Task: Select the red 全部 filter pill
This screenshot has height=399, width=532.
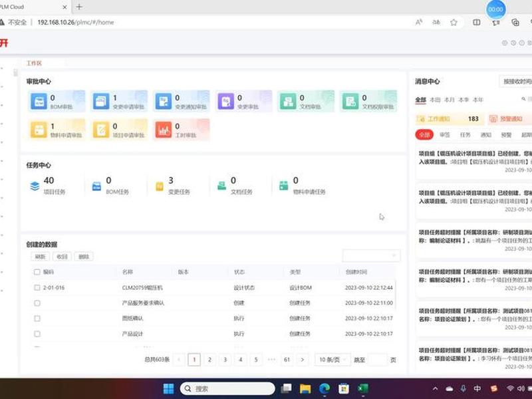Action: (x=424, y=135)
